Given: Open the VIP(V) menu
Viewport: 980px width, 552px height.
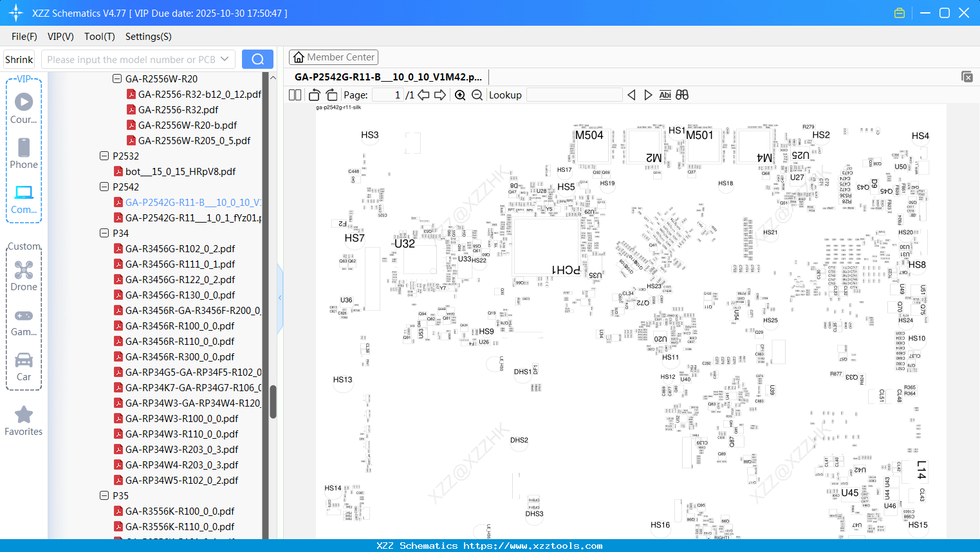Looking at the screenshot, I should coord(60,37).
